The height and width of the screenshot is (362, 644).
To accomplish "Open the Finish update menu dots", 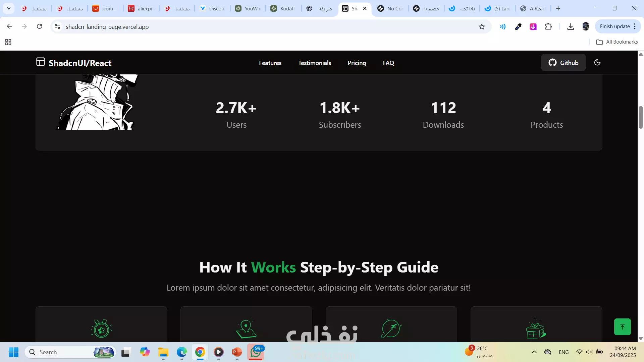I will point(635,26).
